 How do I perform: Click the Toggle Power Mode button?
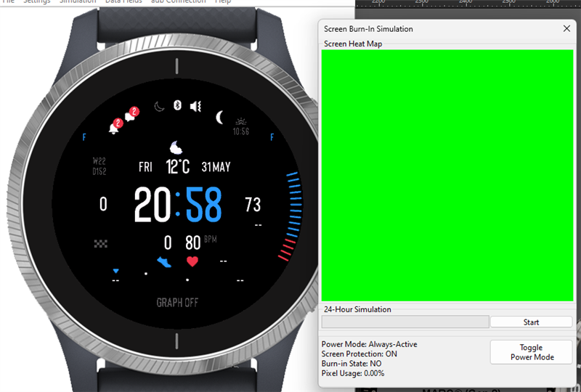point(532,352)
